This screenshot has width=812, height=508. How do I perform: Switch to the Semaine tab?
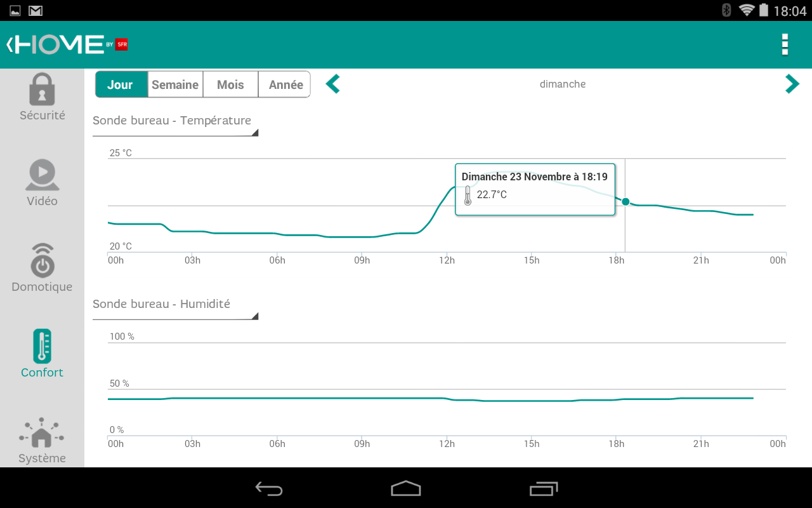click(175, 84)
